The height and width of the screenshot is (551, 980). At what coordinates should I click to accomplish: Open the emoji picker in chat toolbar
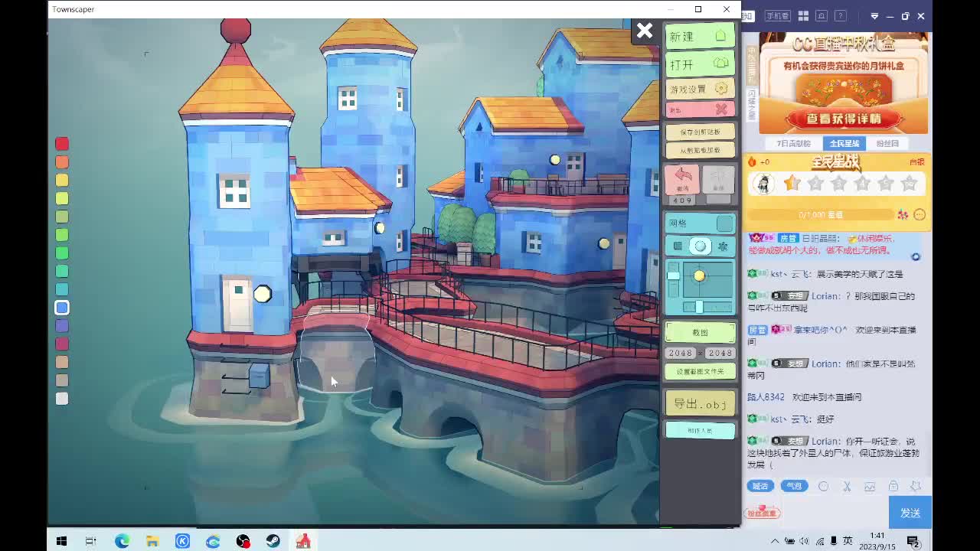point(824,486)
